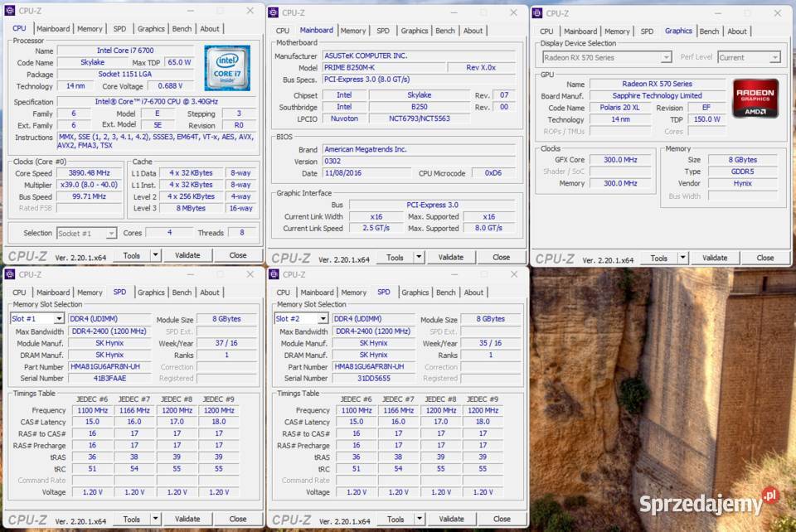Image resolution: width=796 pixels, height=532 pixels.
Task: Click CPU-Z app icon in Slot #2 window title
Action: [x=274, y=274]
